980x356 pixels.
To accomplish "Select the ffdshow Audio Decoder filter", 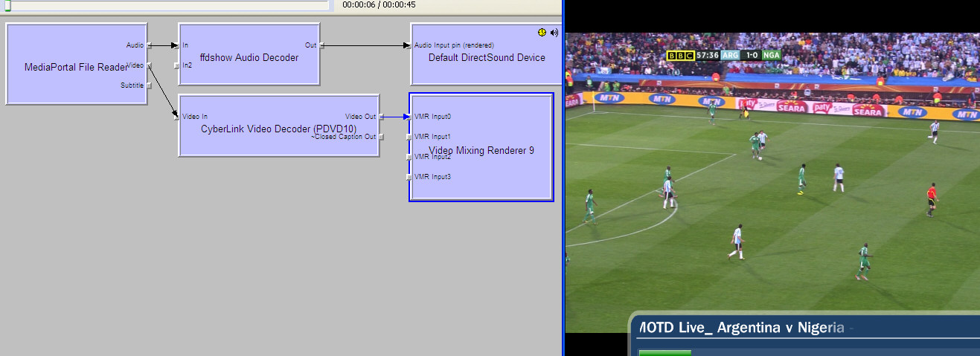I will click(x=249, y=54).
